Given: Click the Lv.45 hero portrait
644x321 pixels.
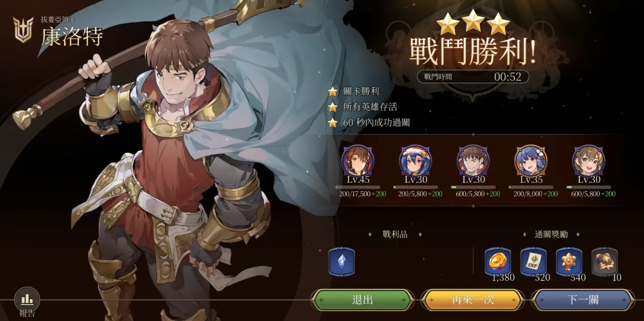Looking at the screenshot, I should tap(358, 161).
